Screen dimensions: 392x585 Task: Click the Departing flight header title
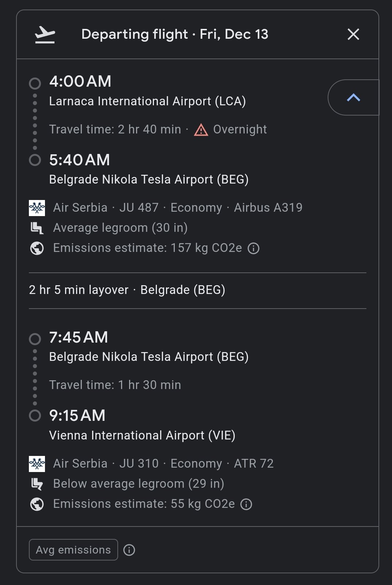point(174,34)
